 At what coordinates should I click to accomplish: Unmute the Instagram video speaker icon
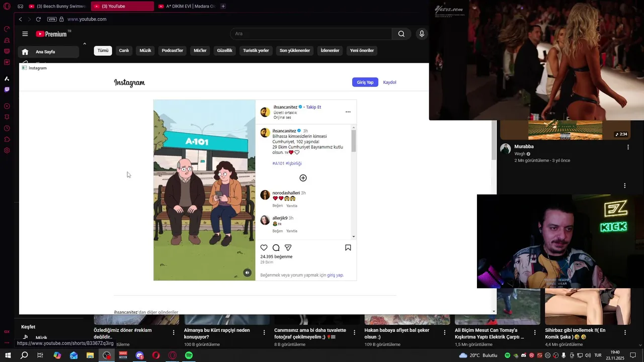[x=247, y=273]
